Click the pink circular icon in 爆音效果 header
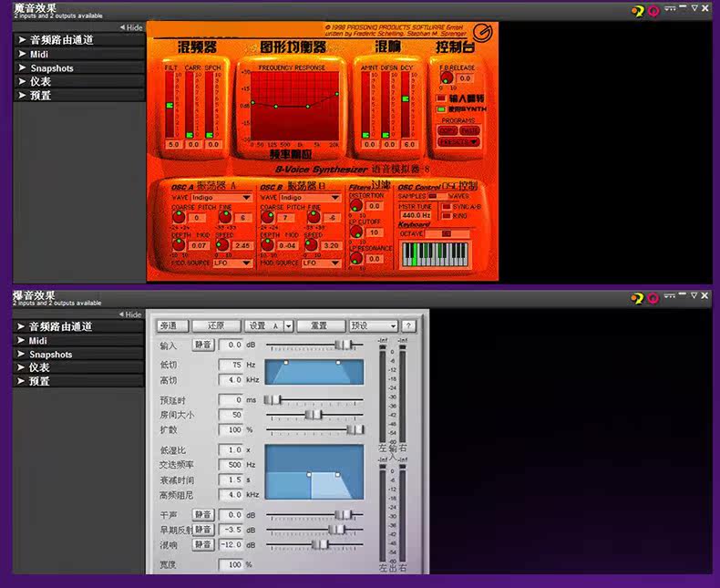 [x=653, y=298]
